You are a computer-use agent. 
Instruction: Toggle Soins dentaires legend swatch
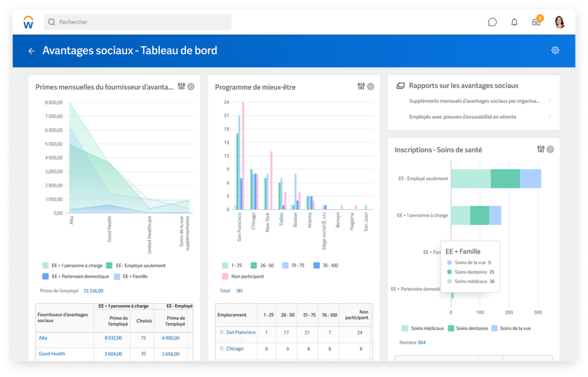(x=451, y=328)
